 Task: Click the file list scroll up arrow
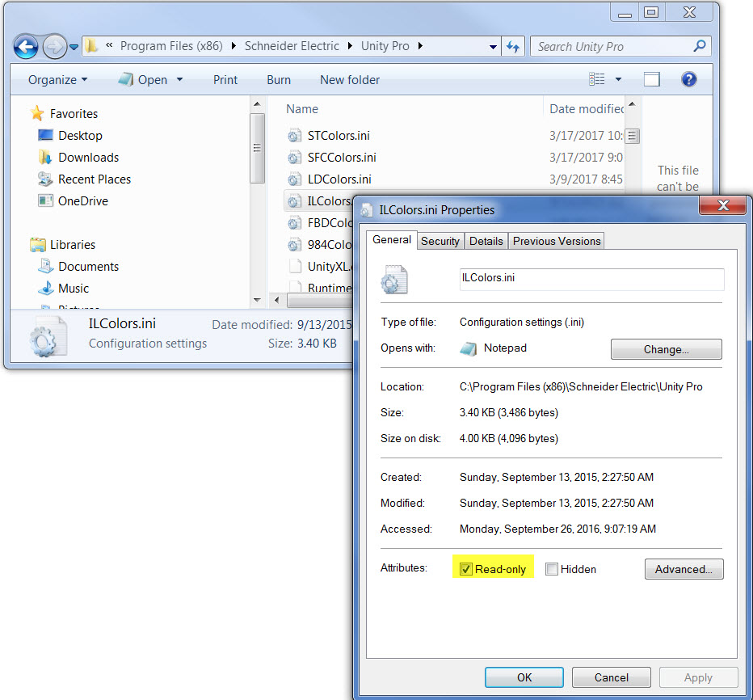(633, 104)
